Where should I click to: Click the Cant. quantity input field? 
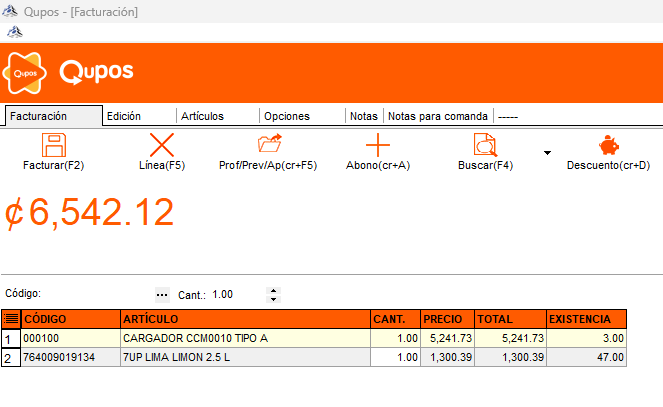tap(235, 295)
